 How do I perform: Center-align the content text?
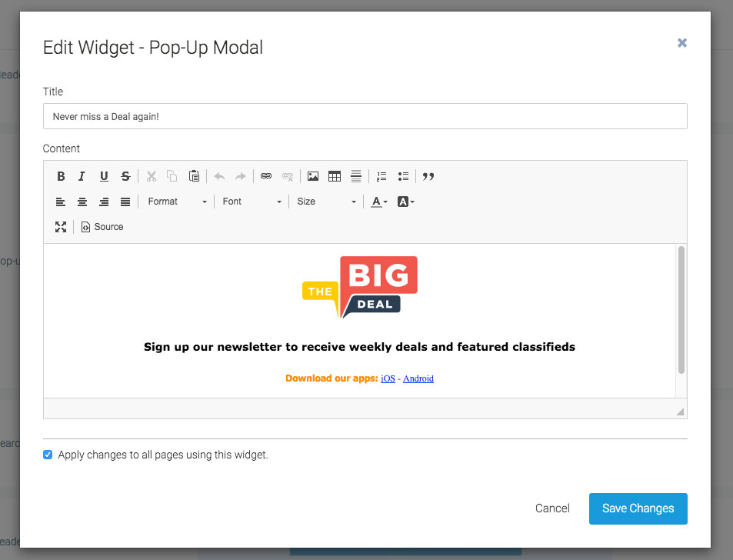82,202
